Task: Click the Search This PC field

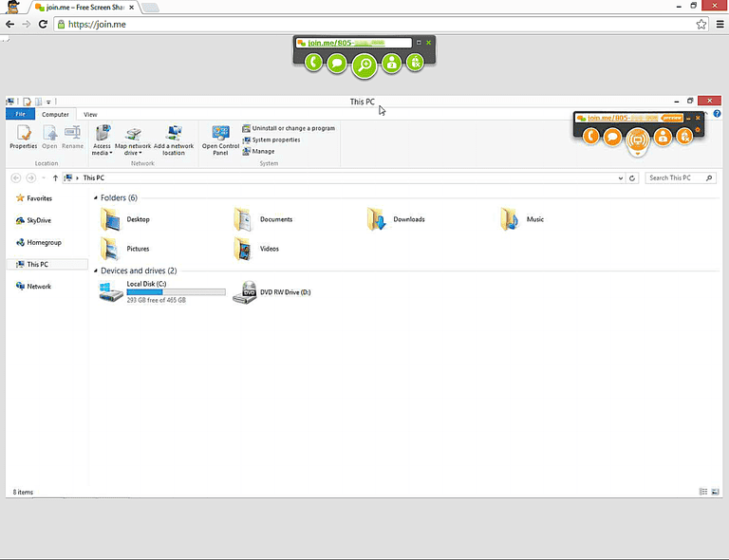Action: pos(681,178)
